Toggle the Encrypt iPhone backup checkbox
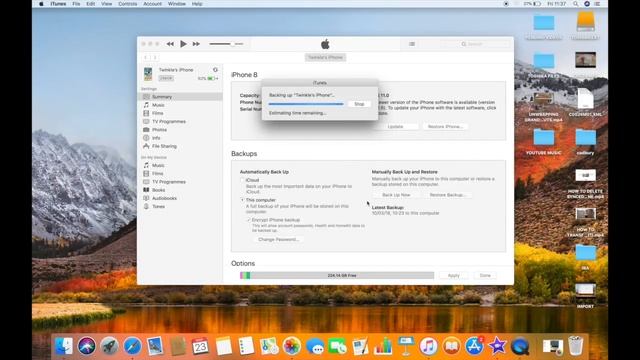This screenshot has height=360, width=640. point(248,220)
